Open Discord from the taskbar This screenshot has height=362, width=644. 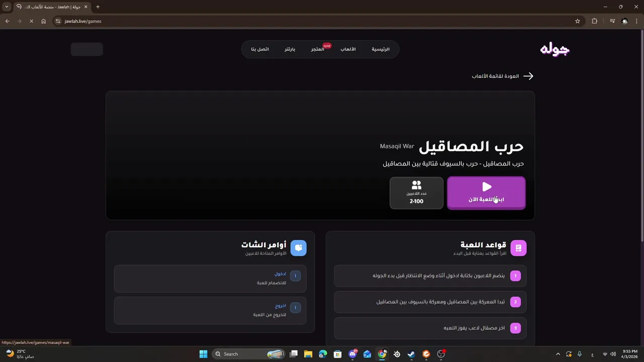pyautogui.click(x=353, y=354)
